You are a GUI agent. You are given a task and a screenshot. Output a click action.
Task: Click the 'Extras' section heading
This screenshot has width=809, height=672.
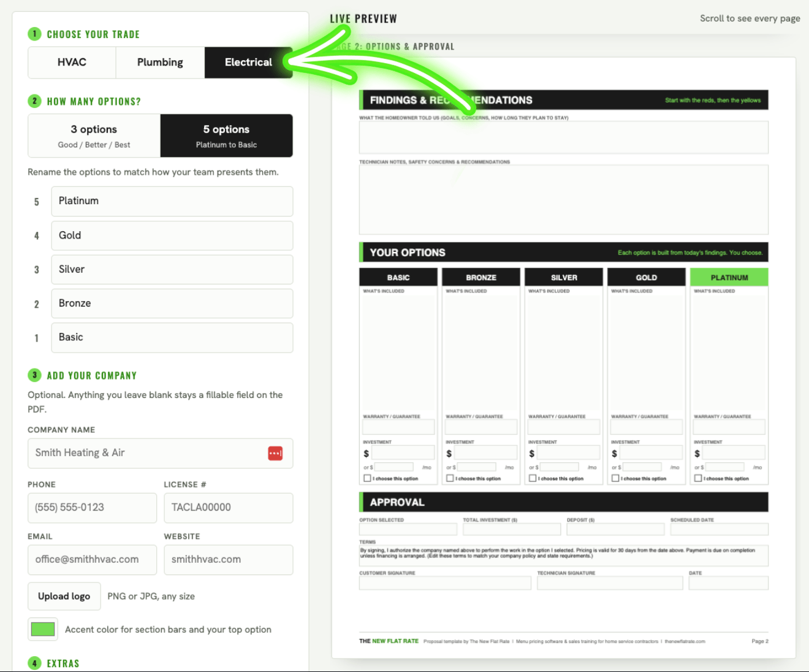click(63, 663)
